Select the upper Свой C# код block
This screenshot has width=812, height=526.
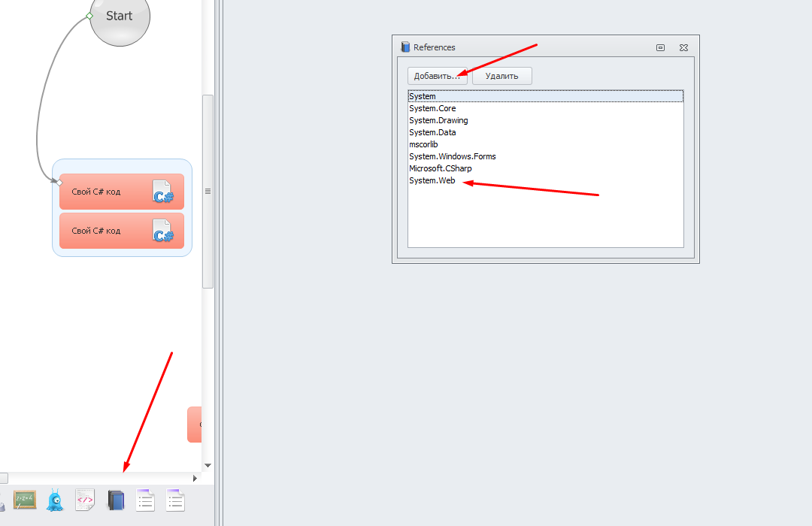point(122,192)
